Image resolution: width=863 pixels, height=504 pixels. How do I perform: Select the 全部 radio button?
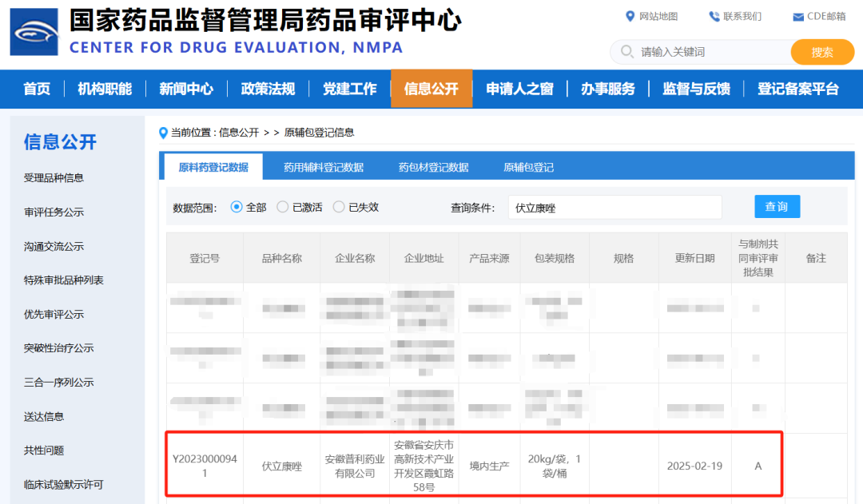(x=237, y=207)
